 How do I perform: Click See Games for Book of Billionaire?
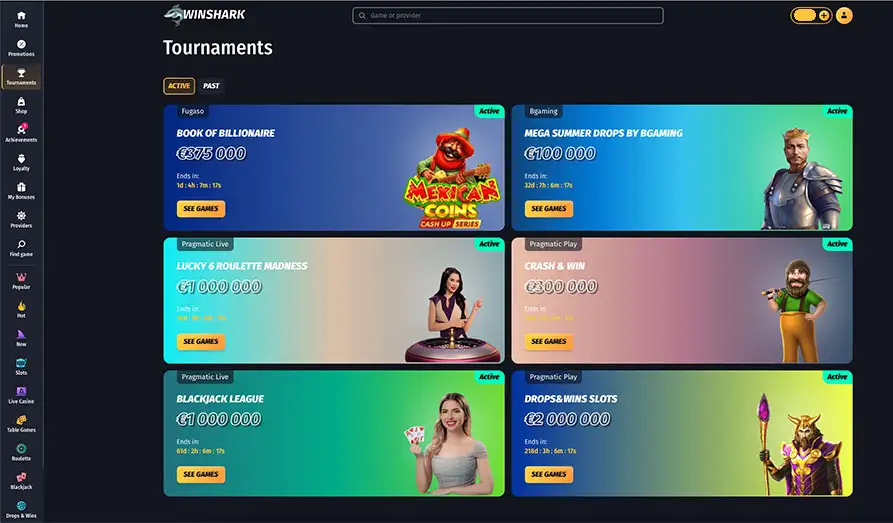[x=201, y=209]
